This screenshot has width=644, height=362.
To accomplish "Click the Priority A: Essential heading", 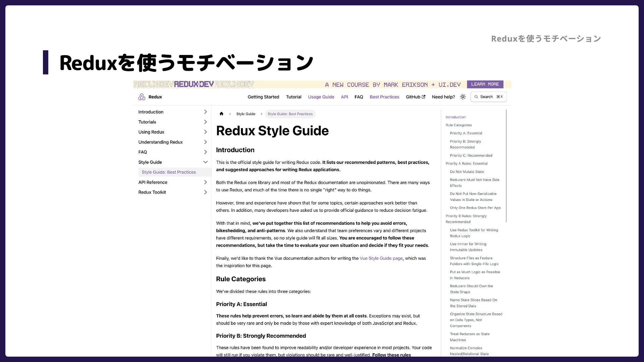I will 241,304.
